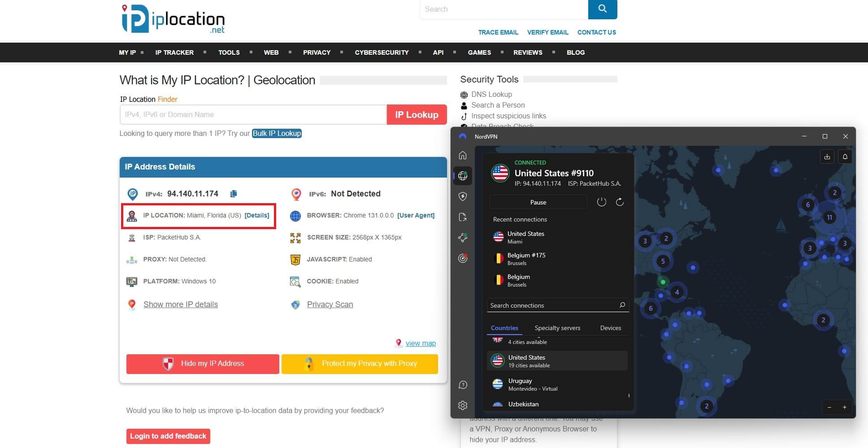This screenshot has height=448, width=868.
Task: Open PRIVACY menu item
Action: tap(317, 52)
